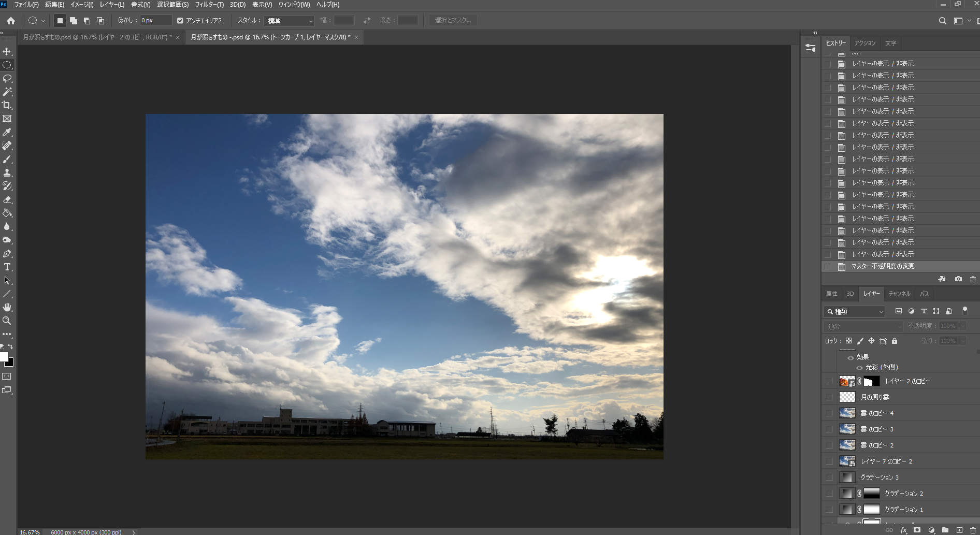The image size is (980, 535).
Task: Select the Eraser tool
Action: [7, 199]
